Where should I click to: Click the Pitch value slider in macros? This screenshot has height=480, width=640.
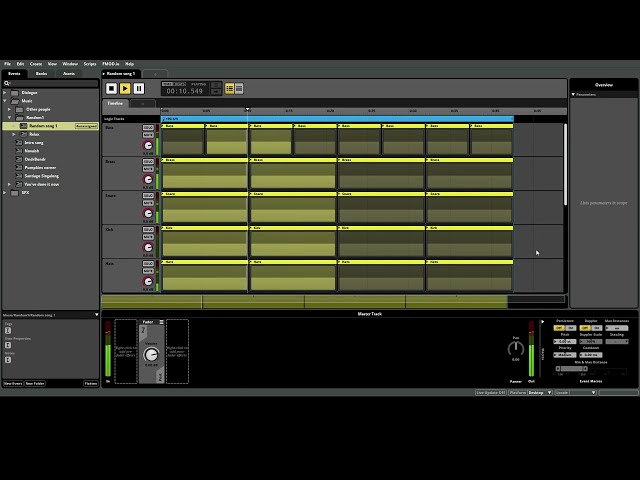click(x=565, y=341)
